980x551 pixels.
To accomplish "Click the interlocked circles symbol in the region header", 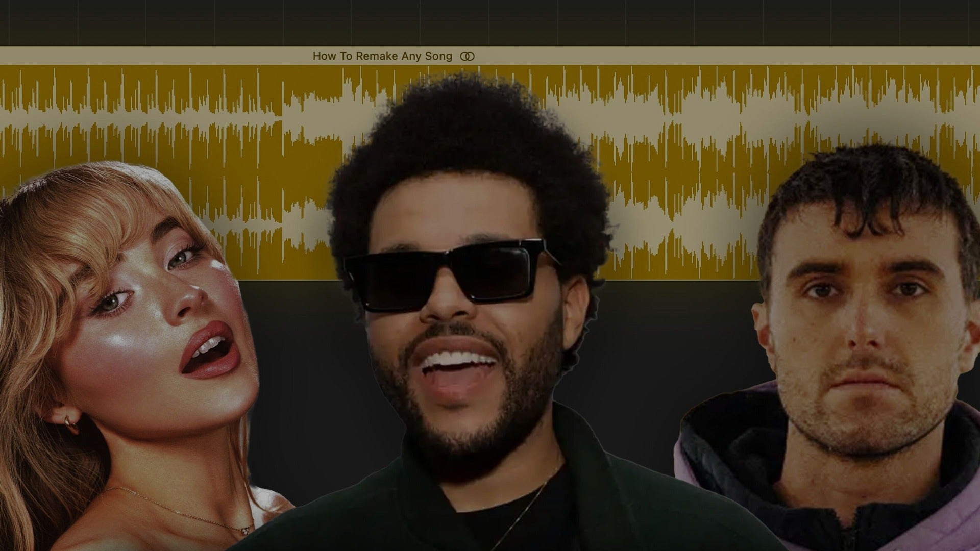I will pos(468,56).
